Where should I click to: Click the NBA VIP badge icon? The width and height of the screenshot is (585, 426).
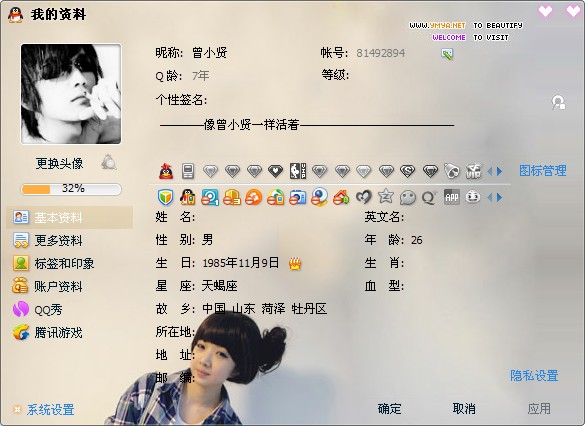pos(298,171)
